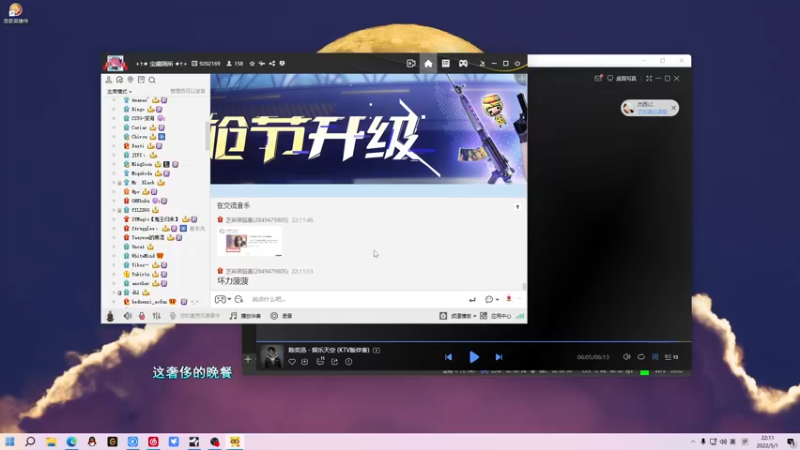Click the plus button left of album cover

pyautogui.click(x=248, y=359)
